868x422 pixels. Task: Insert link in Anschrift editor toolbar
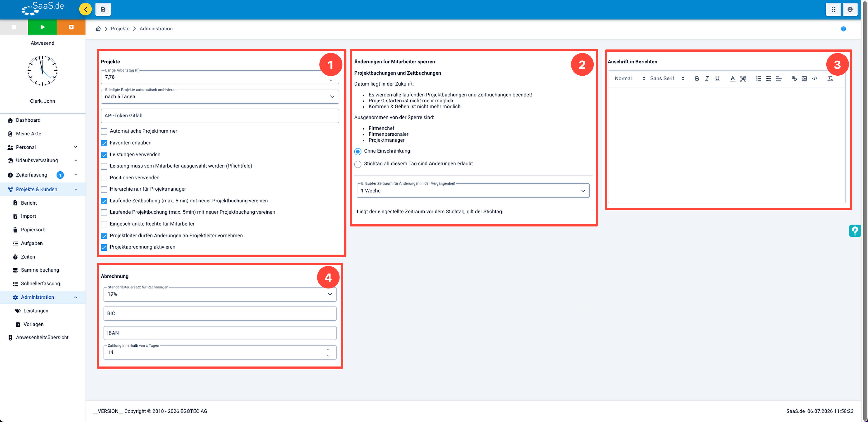coord(794,79)
